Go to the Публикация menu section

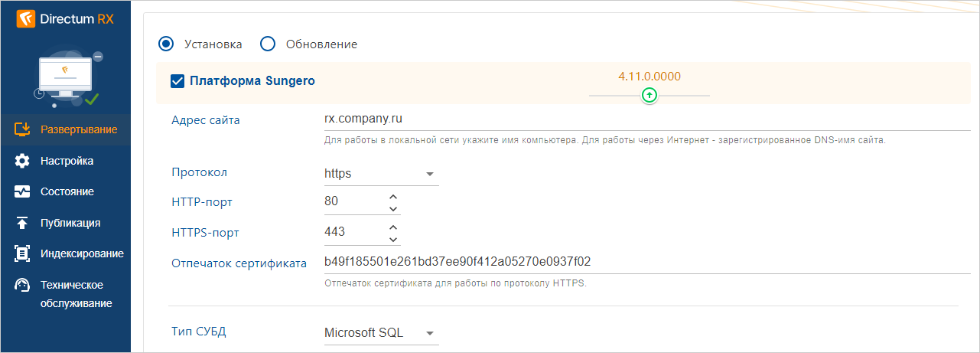[x=70, y=223]
